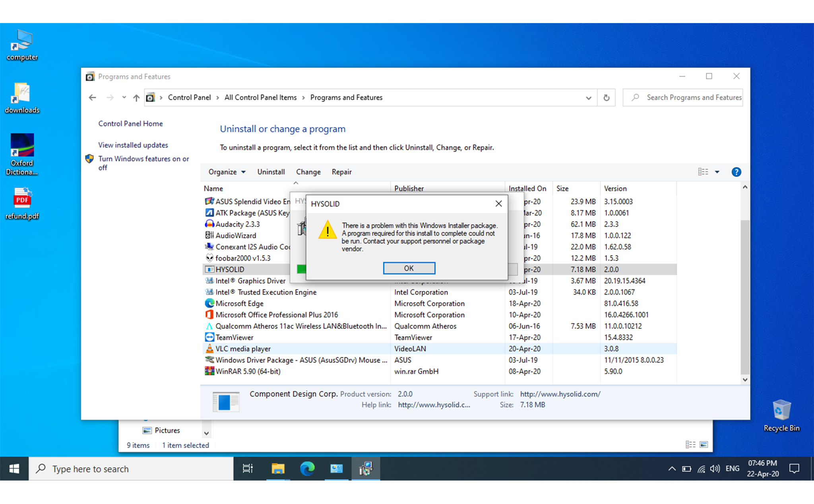The height and width of the screenshot is (504, 814).
Task: Expand the view options dropdown arrow
Action: [717, 172]
